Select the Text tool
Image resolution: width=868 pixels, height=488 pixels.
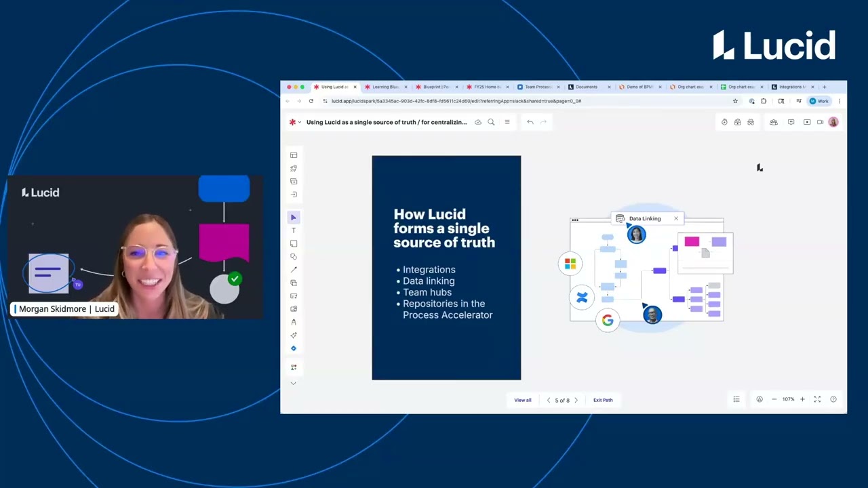(x=294, y=230)
